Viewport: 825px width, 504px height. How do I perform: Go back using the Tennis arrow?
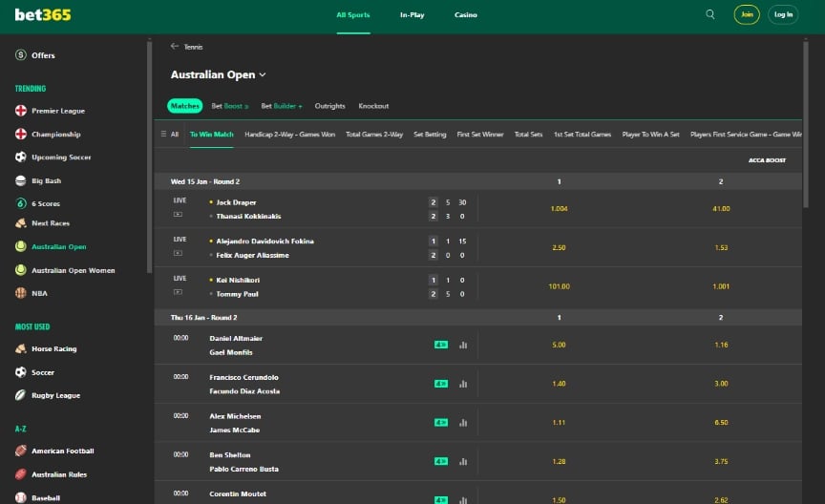click(175, 47)
